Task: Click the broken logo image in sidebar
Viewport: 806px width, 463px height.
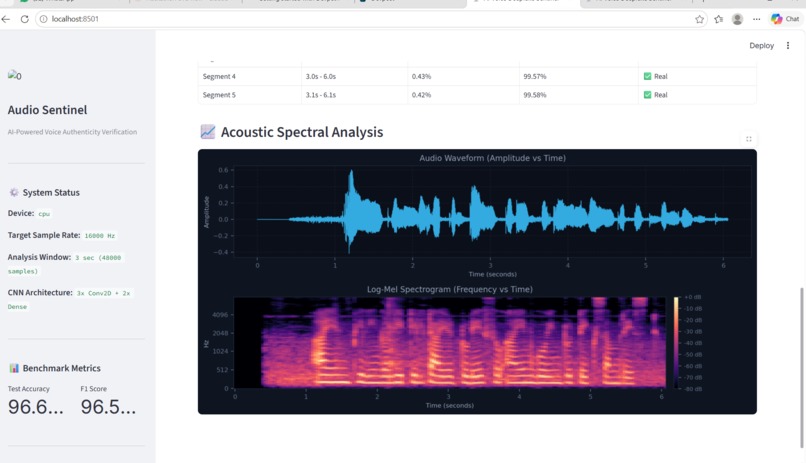Action: [x=14, y=76]
